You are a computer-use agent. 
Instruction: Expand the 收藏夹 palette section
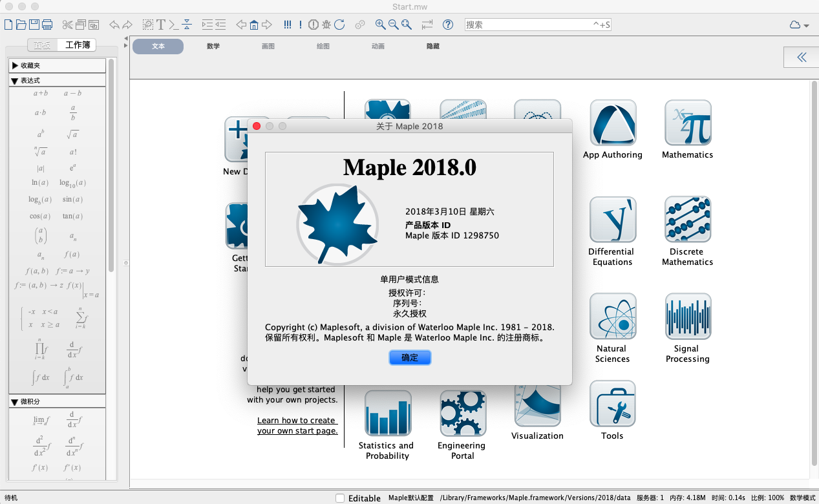pos(15,65)
